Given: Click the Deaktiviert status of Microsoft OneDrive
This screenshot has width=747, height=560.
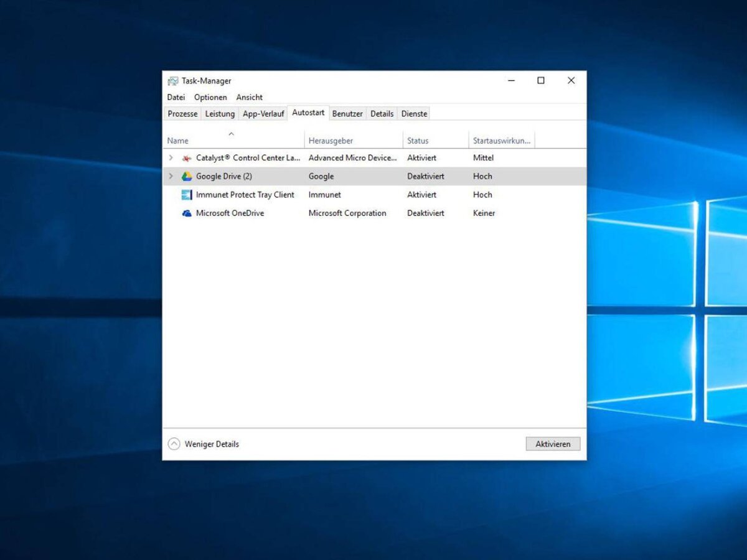Looking at the screenshot, I should point(426,213).
